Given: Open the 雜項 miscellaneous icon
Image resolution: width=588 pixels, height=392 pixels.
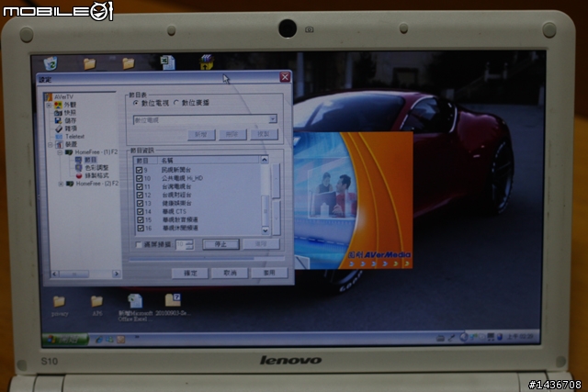Looking at the screenshot, I should [x=59, y=129].
